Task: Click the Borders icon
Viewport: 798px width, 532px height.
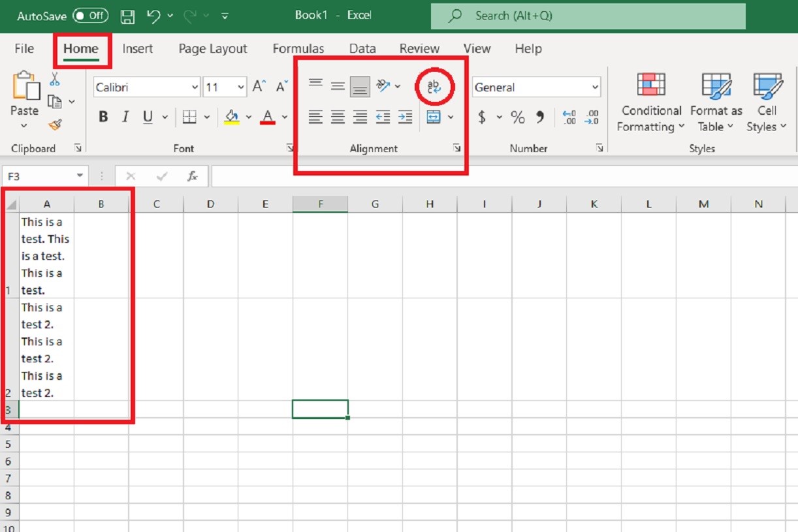Action: pos(189,117)
